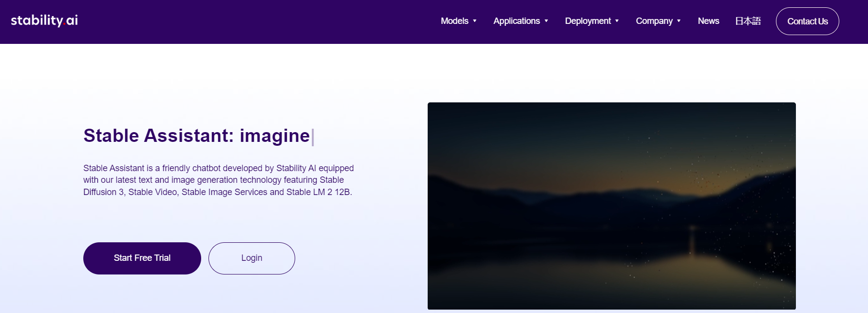This screenshot has height=313, width=868.
Task: Click the Login button
Action: pyautogui.click(x=252, y=258)
